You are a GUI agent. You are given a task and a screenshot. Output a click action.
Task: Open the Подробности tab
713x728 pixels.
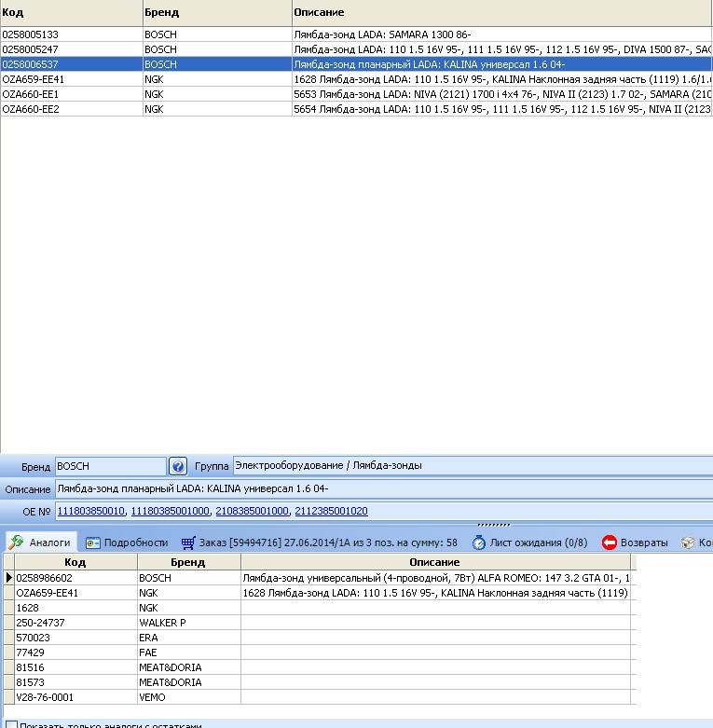click(126, 543)
